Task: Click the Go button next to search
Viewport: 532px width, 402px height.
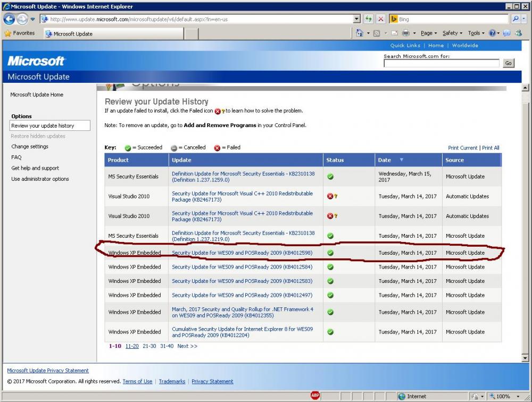Action: coord(508,63)
